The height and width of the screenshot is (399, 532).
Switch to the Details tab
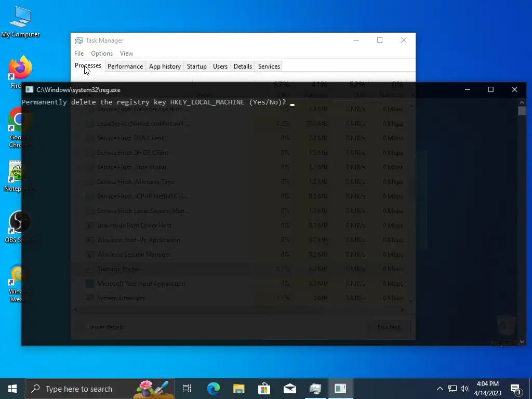[243, 66]
